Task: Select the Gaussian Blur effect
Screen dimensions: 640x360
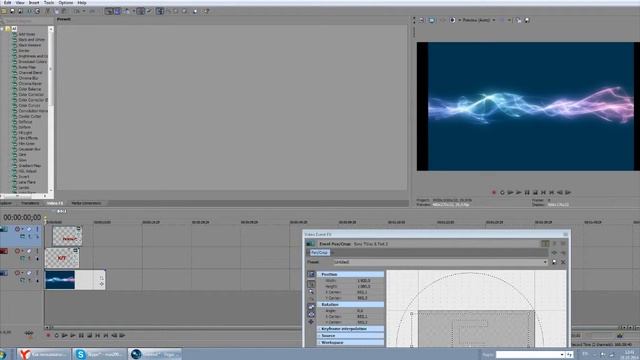Action: [x=29, y=149]
